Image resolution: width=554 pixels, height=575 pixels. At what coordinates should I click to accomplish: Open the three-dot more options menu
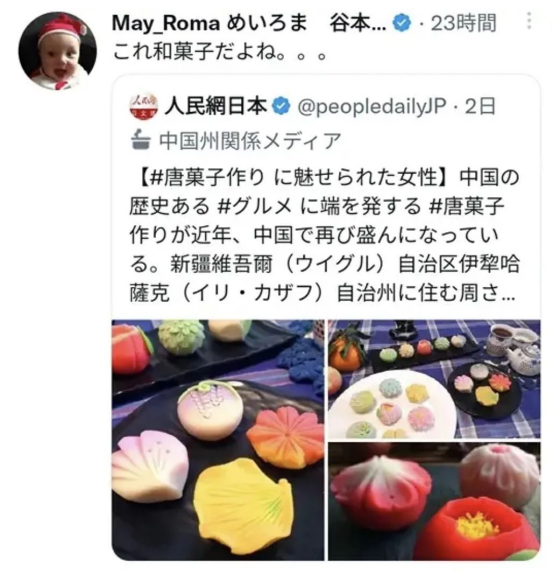[x=529, y=21]
